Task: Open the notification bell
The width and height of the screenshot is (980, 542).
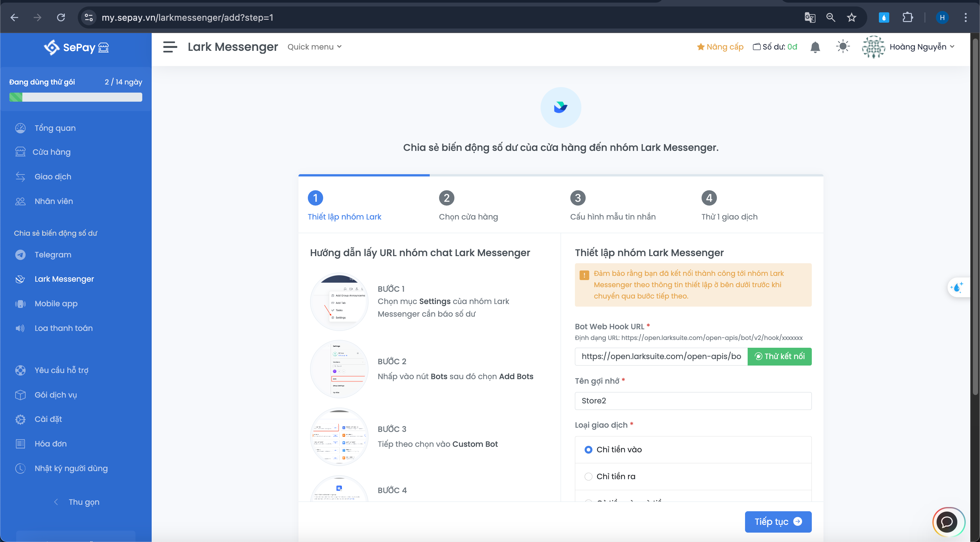Action: point(815,47)
